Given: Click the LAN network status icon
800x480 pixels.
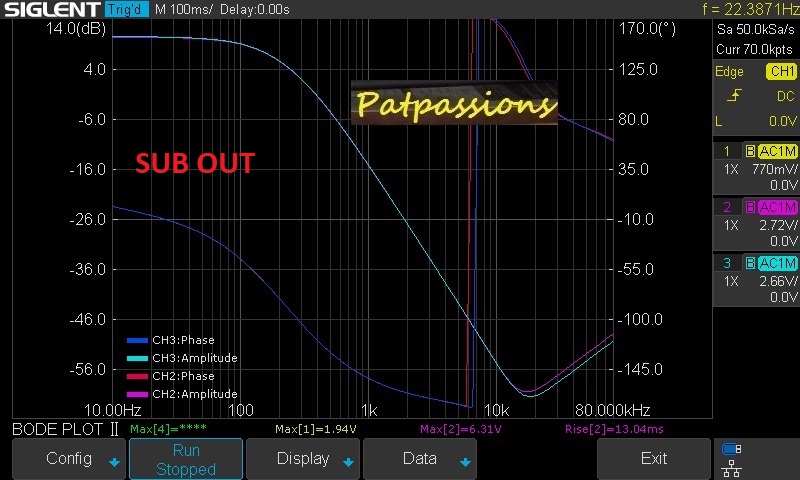Looking at the screenshot, I should pyautogui.click(x=731, y=467).
